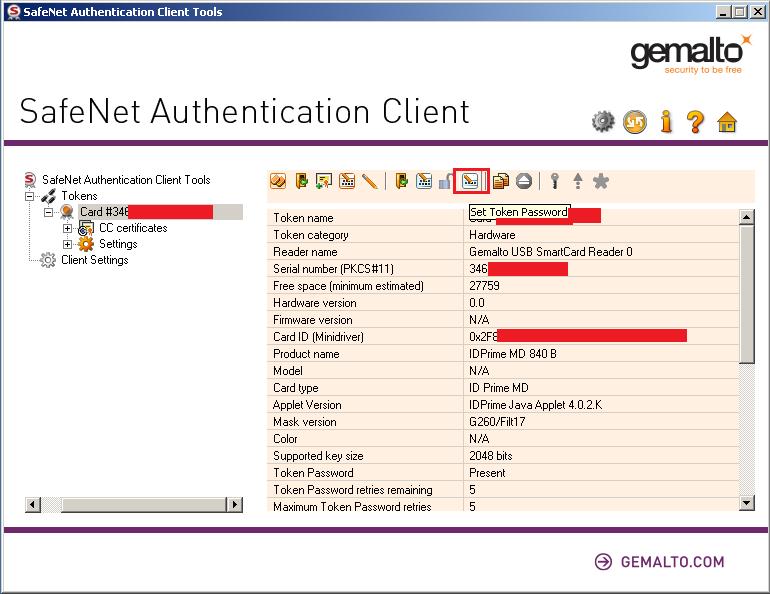770x594 pixels.
Task: Select SafeNet Authentication Client Tools root node
Action: (x=126, y=180)
